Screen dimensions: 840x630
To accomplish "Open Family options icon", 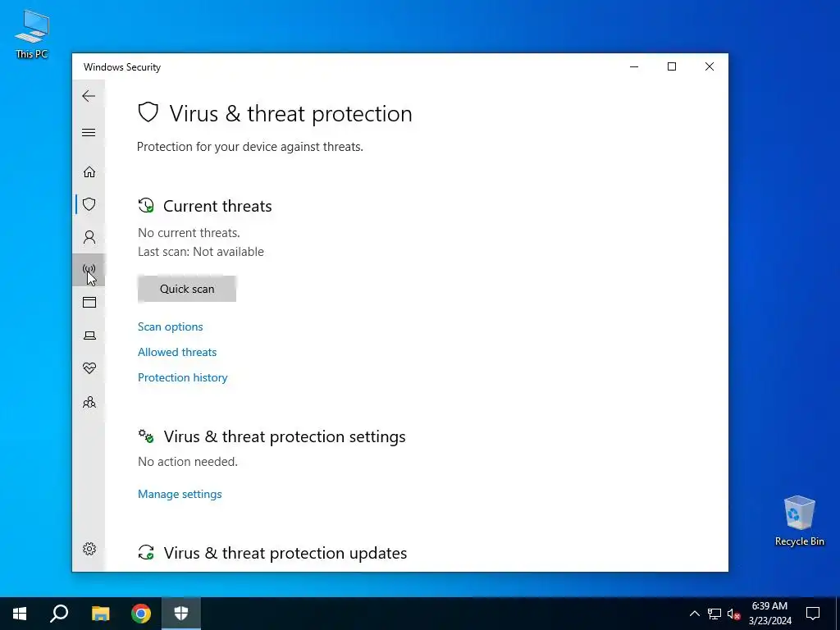I will point(89,402).
